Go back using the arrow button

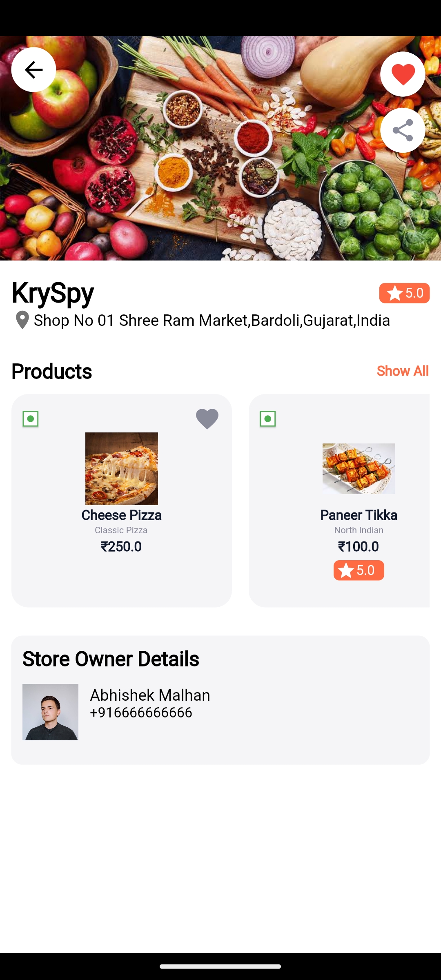(33, 69)
